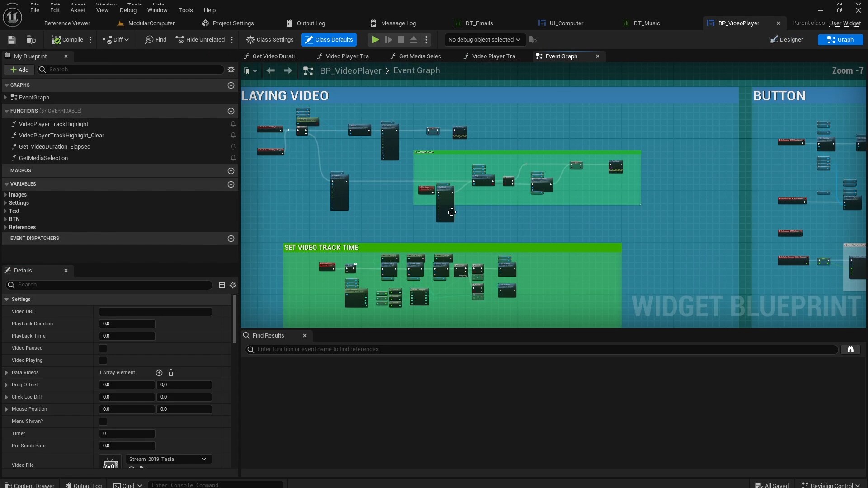Open debug object selection dropdown
868x488 pixels.
click(x=485, y=40)
